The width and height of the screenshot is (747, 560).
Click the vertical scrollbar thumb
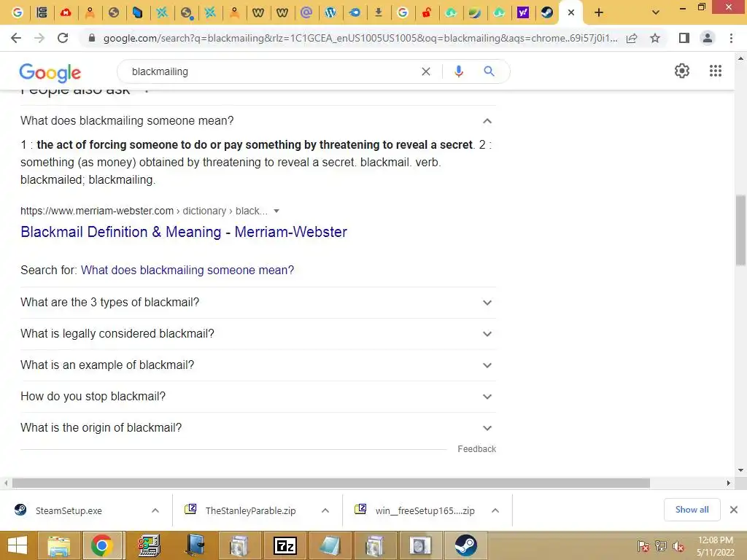point(740,230)
